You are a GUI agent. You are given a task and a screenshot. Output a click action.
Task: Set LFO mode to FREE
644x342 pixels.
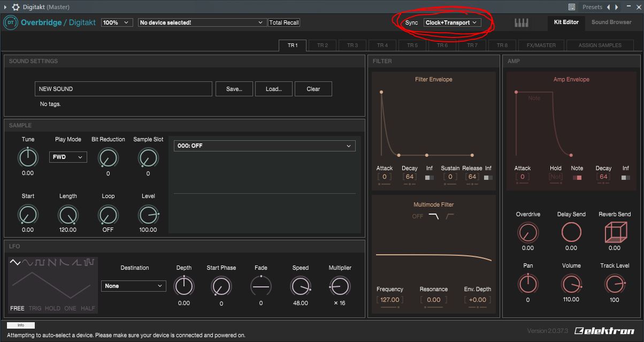(x=17, y=308)
